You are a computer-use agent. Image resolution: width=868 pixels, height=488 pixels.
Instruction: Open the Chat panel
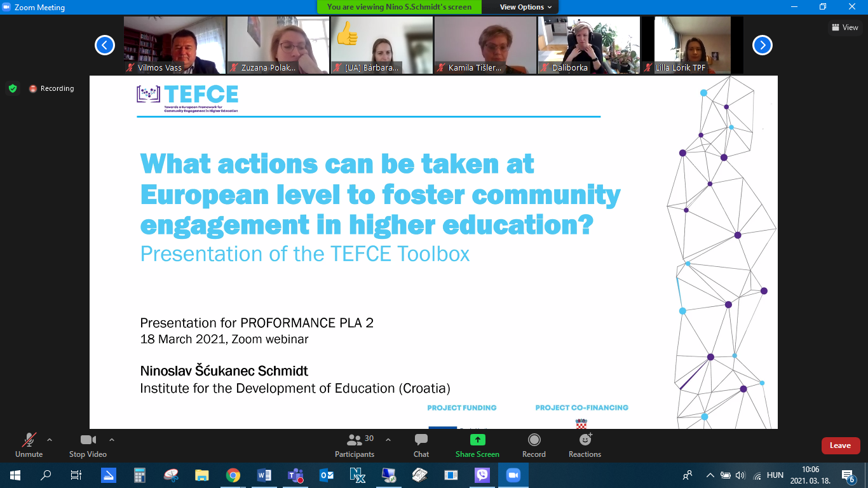421,445
